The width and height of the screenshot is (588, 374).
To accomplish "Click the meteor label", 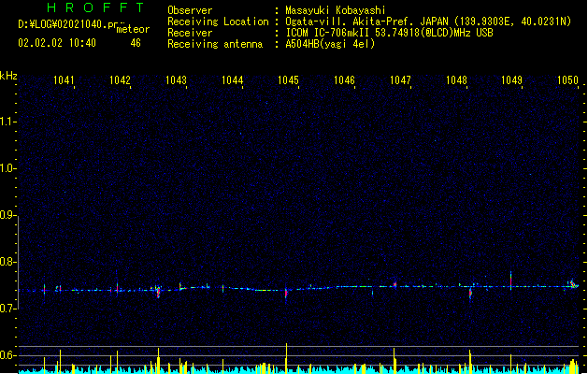I will click(133, 29).
